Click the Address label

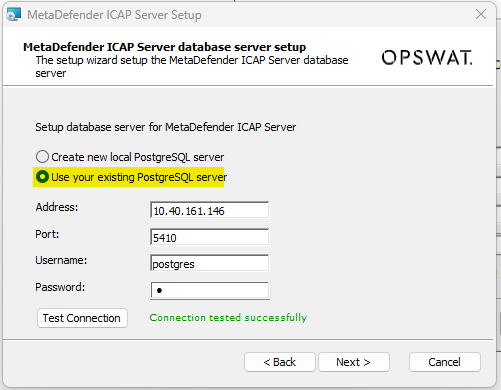tap(57, 207)
